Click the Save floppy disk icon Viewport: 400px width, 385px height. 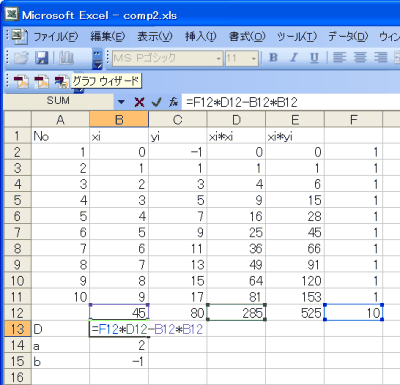(x=42, y=58)
